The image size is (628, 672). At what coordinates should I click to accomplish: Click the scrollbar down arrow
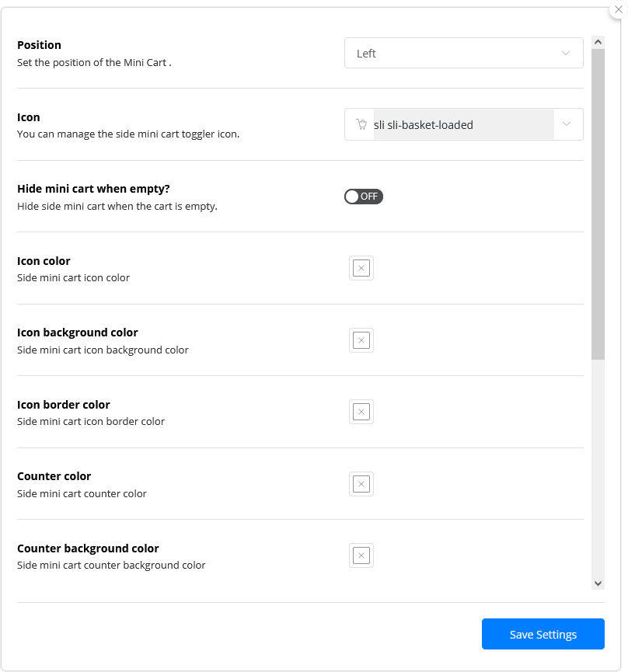point(598,583)
